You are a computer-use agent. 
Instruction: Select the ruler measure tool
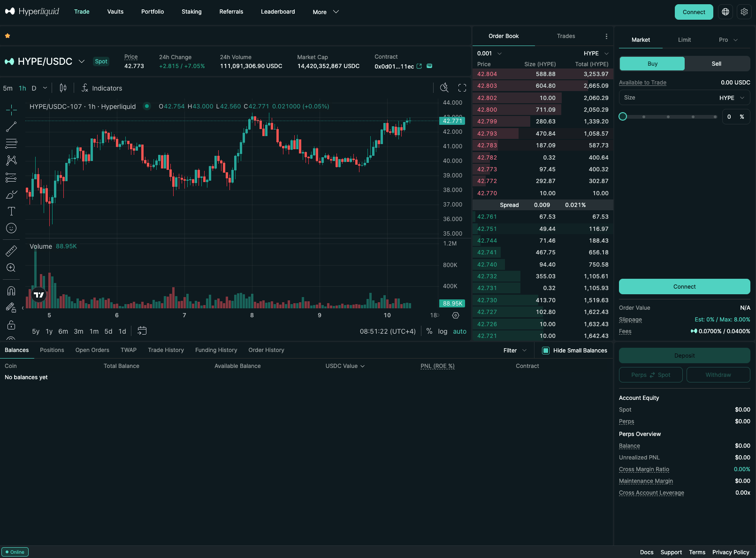click(11, 251)
